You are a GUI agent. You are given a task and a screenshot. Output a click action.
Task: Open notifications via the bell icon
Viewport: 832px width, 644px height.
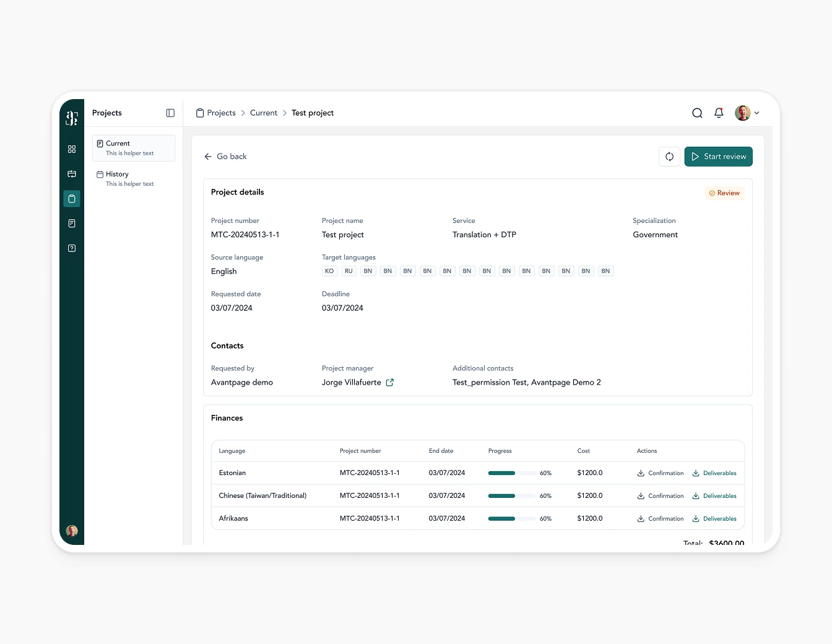point(719,113)
